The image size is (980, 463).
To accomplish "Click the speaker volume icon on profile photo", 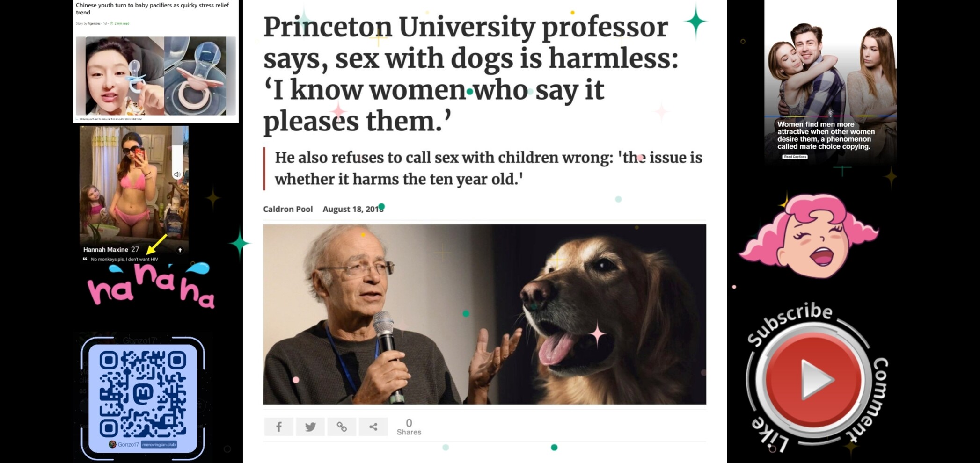I will pyautogui.click(x=177, y=174).
